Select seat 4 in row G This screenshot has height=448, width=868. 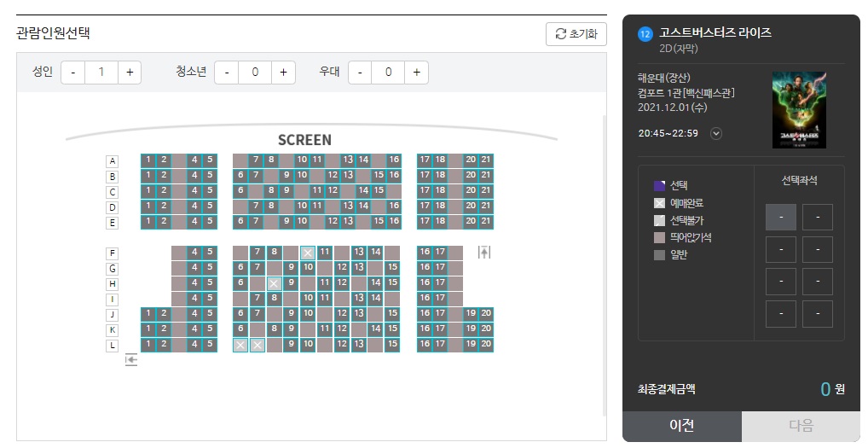(x=194, y=267)
